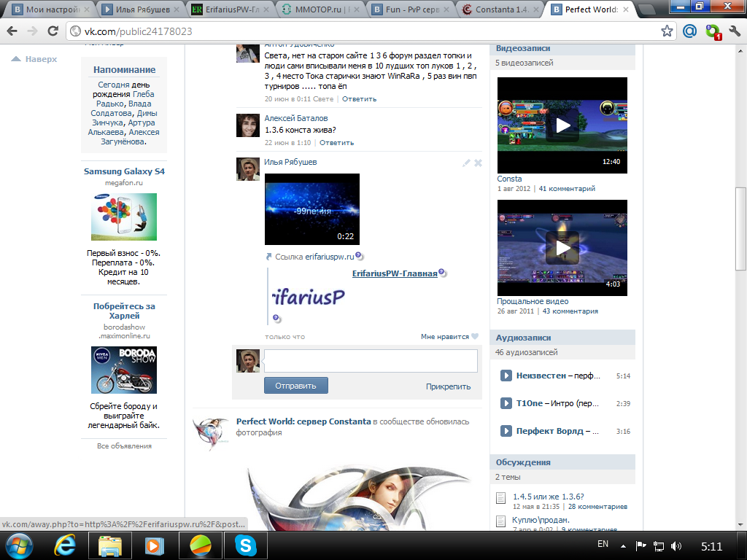
Task: Open the Action Center flag tray icon
Action: [640, 546]
